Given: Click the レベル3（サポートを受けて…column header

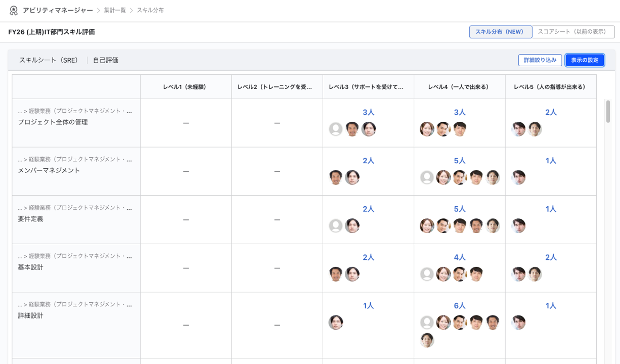Looking at the screenshot, I should tap(368, 87).
